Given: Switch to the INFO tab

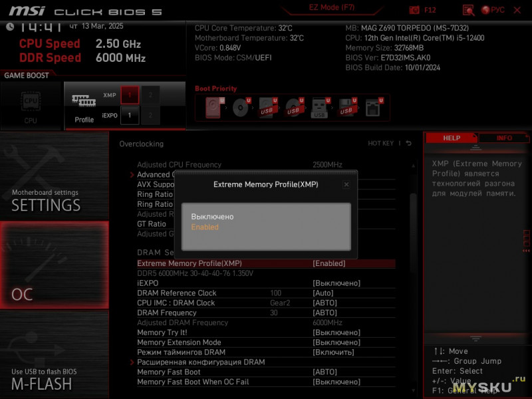Looking at the screenshot, I should coord(504,138).
